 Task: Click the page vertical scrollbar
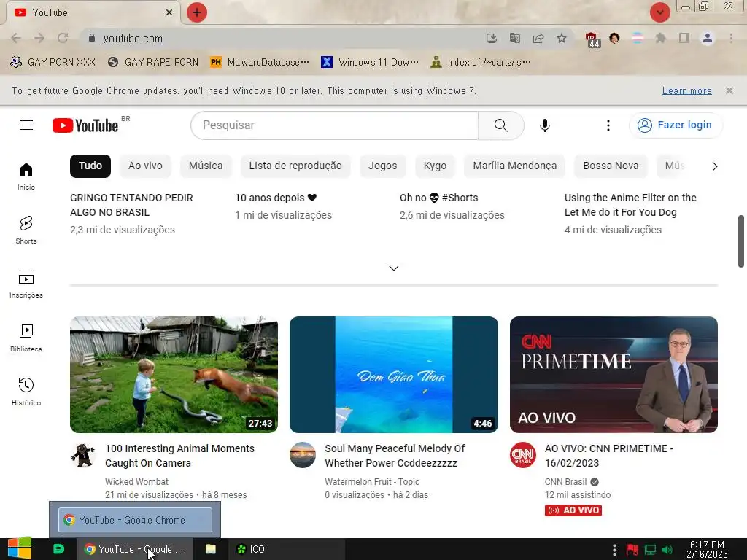[x=741, y=241]
